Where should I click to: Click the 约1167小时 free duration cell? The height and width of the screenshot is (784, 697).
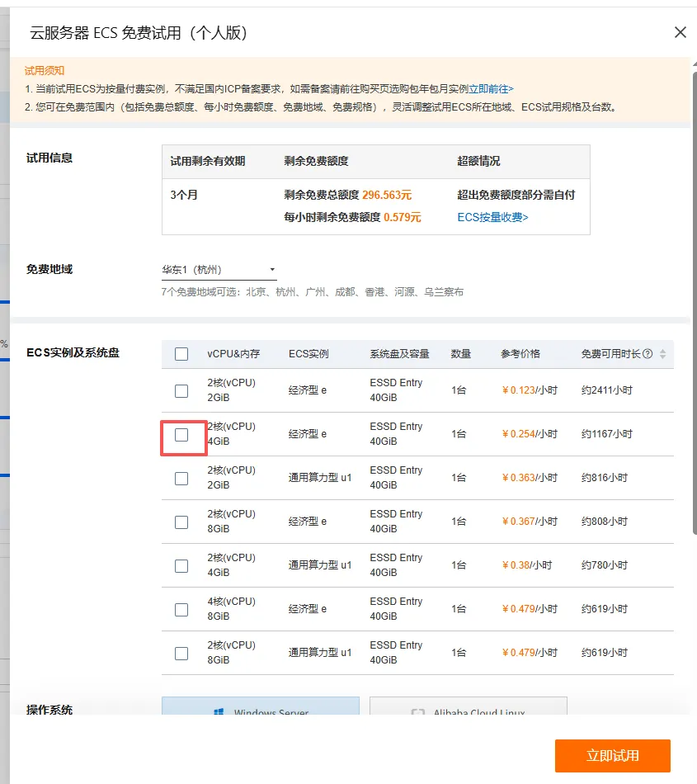point(606,434)
